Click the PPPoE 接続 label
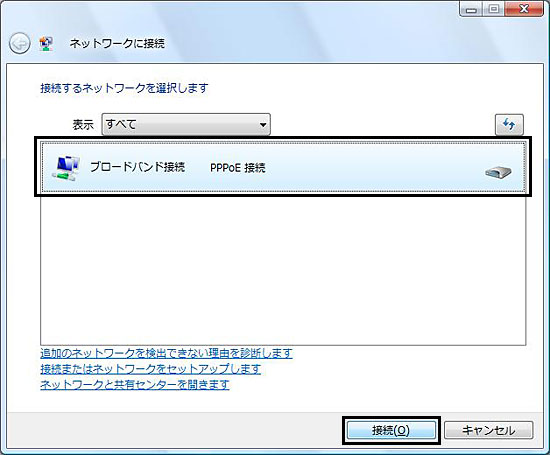550x455 pixels. coord(237,168)
